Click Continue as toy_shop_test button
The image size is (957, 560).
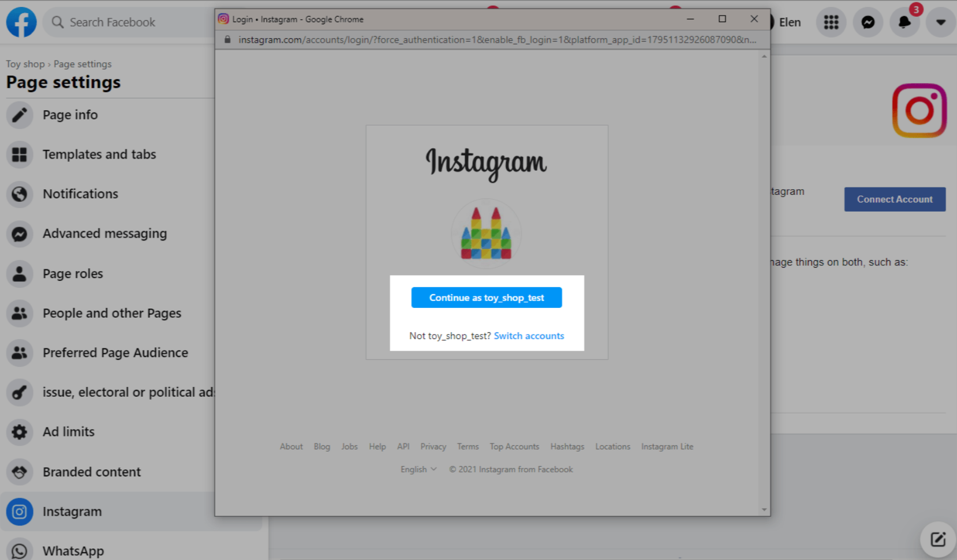tap(487, 298)
